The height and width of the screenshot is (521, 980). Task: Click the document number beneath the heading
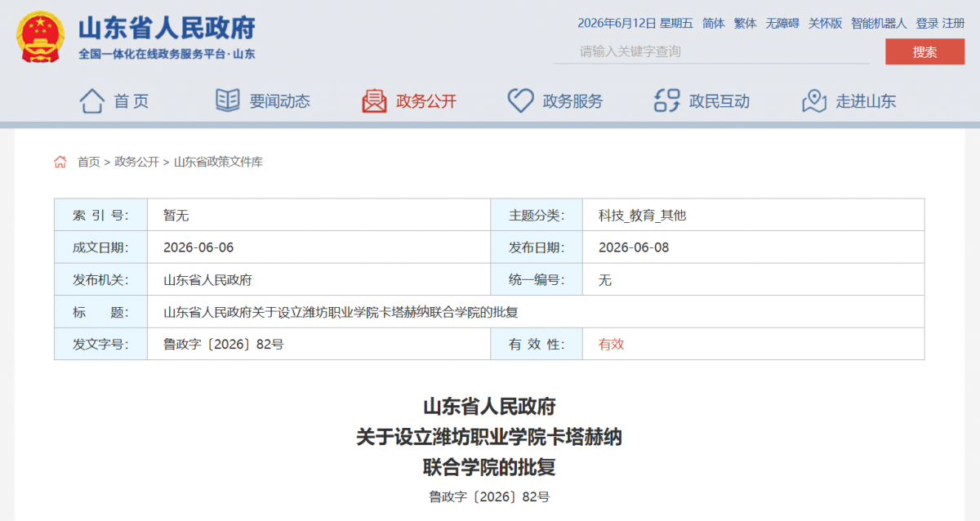click(x=489, y=496)
